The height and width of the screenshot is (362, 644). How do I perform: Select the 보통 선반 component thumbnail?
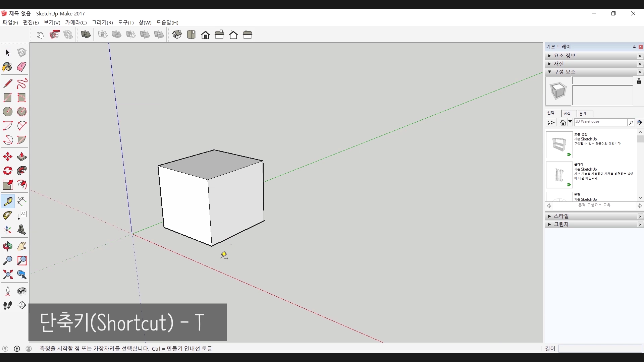(559, 145)
